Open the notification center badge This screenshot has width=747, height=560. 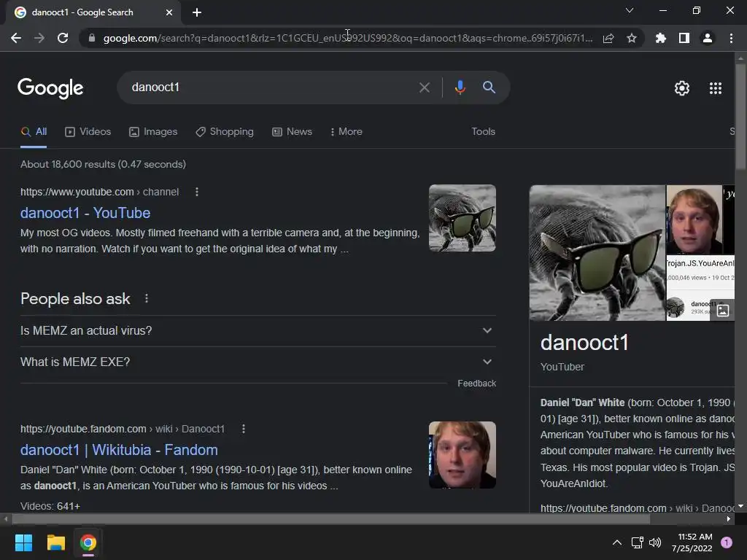727,542
